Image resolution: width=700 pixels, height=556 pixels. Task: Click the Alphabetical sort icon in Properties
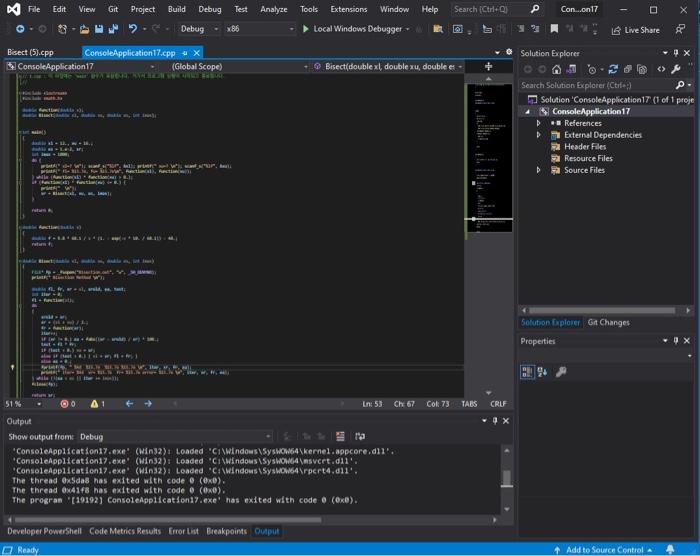pos(542,372)
